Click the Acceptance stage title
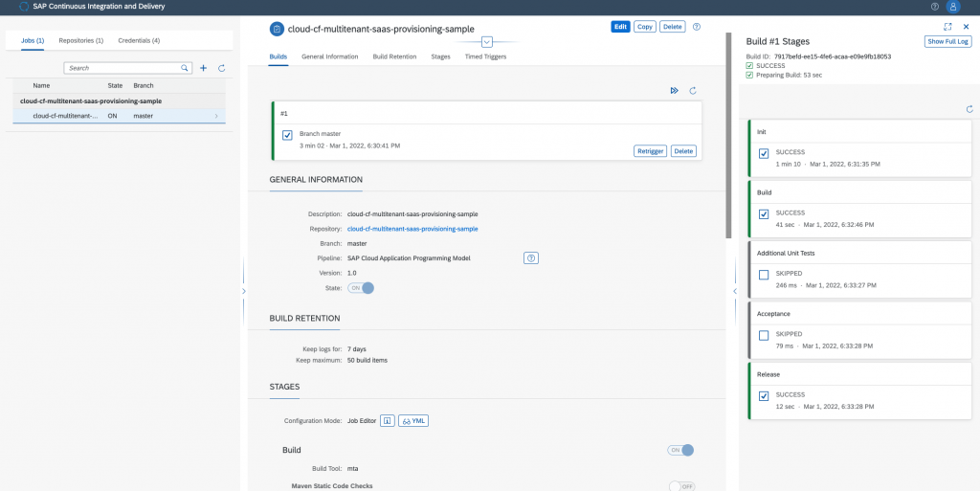Image resolution: width=980 pixels, height=491 pixels. [x=773, y=314]
